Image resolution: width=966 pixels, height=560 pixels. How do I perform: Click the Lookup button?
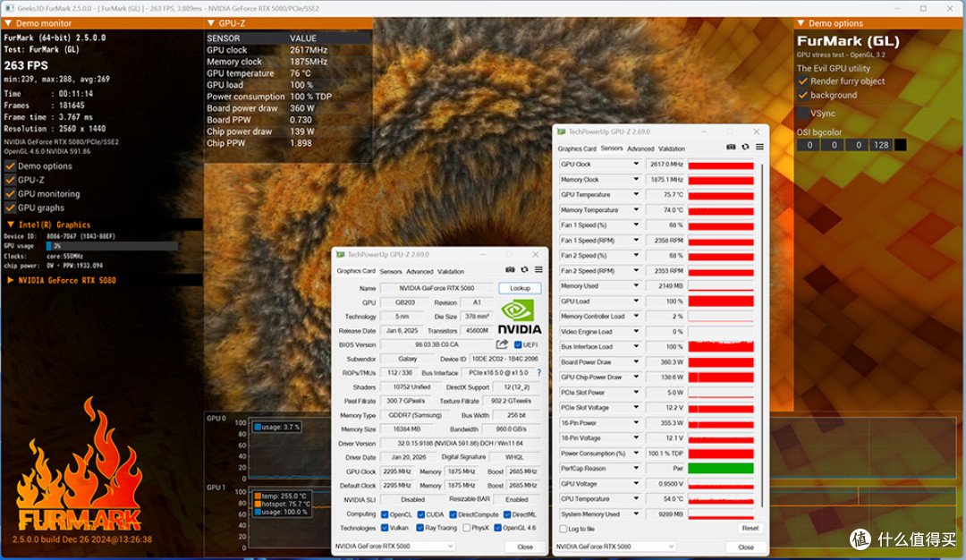click(x=520, y=288)
